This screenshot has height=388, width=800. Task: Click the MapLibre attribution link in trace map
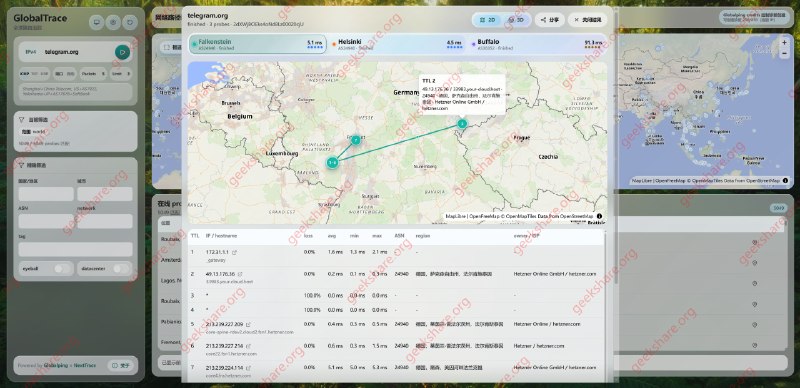(457, 216)
